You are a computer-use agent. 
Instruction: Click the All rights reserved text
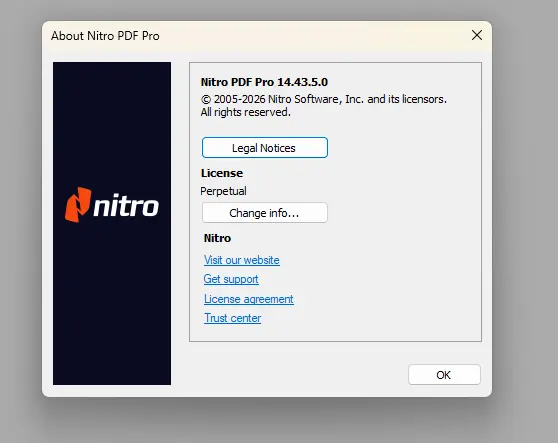246,112
